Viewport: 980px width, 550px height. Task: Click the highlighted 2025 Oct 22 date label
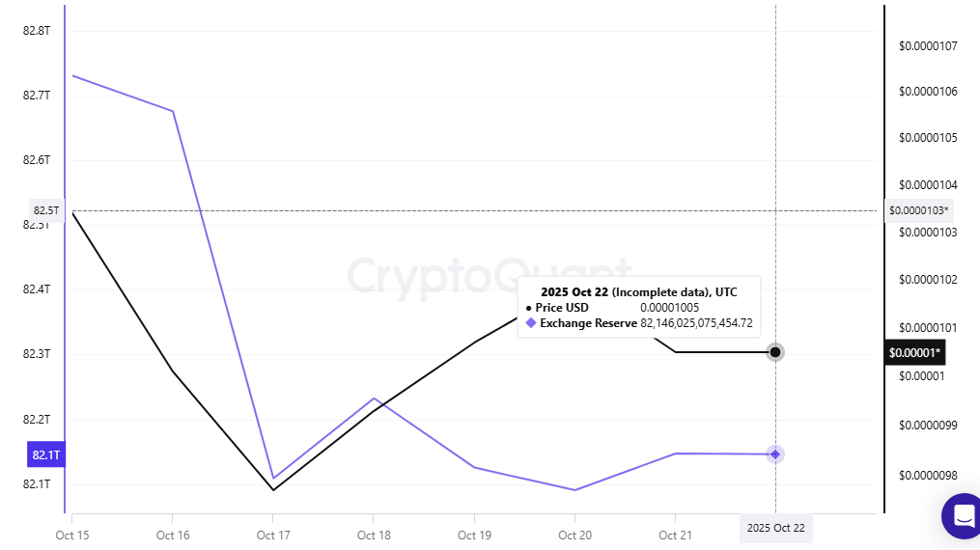pyautogui.click(x=775, y=528)
